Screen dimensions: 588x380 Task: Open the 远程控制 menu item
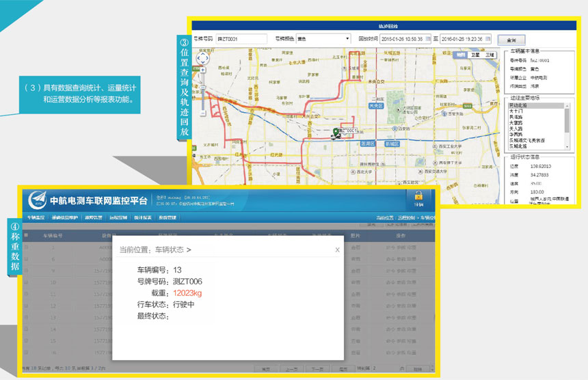pyautogui.click(x=118, y=217)
